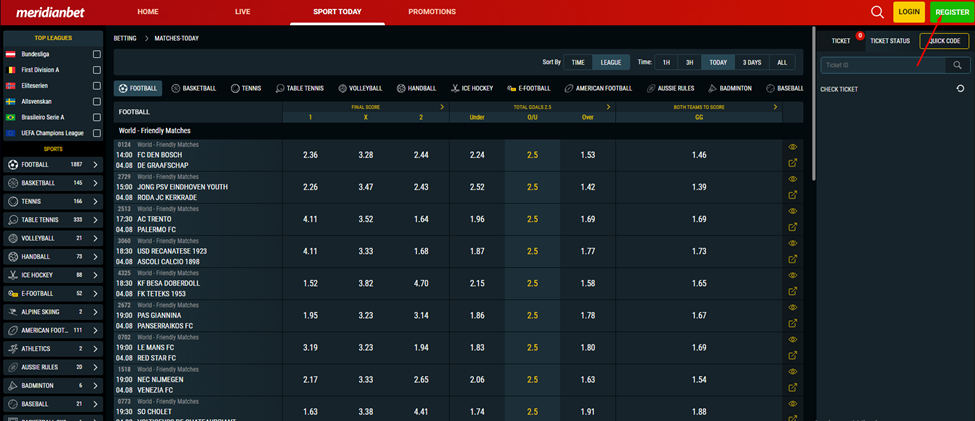Pick Over odds 1.91 for SO Cholet match

[588, 411]
